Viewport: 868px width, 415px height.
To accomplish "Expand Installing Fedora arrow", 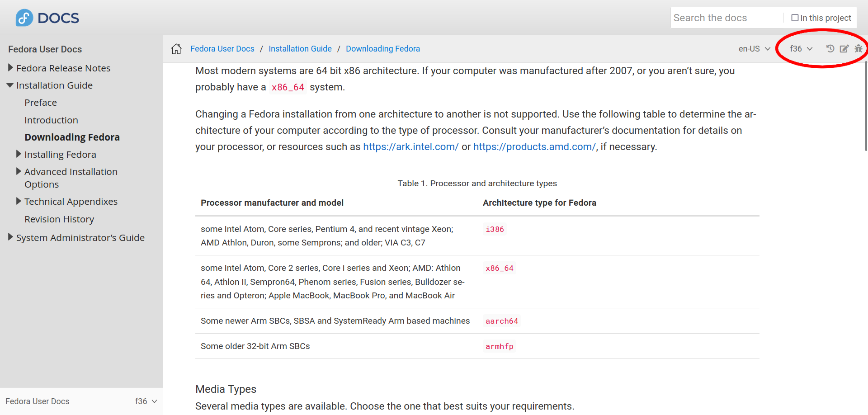I will pyautogui.click(x=19, y=154).
